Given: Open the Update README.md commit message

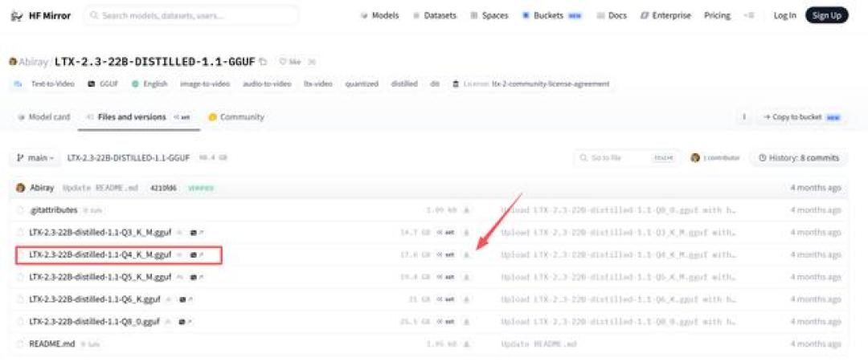Looking at the screenshot, I should [100, 188].
